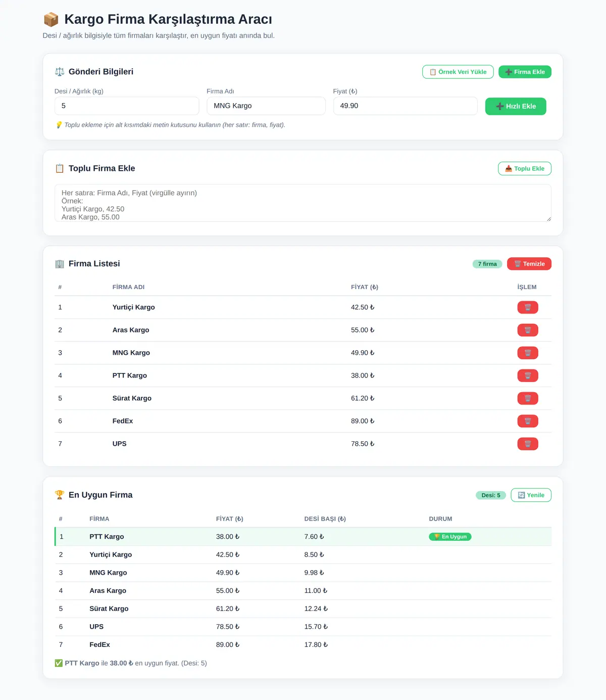Click the Örnek Veri Yükle button
This screenshot has height=700, width=606.
point(458,72)
